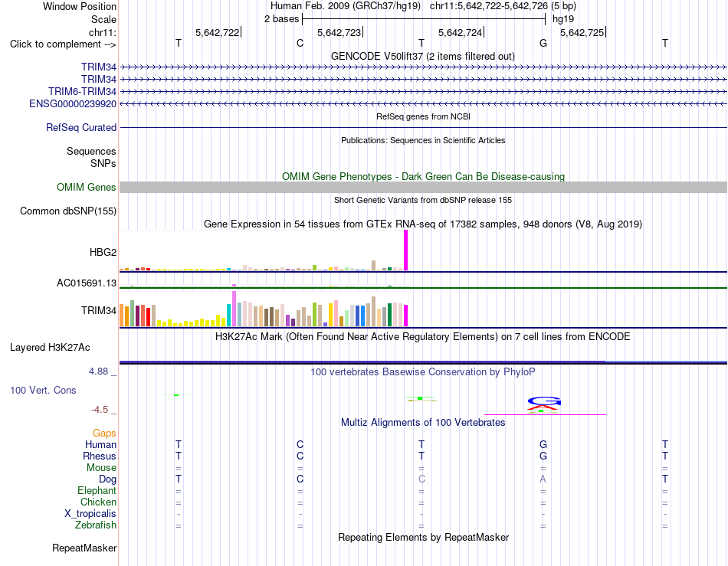
Task: Click the Dog species row label
Action: pos(108,479)
